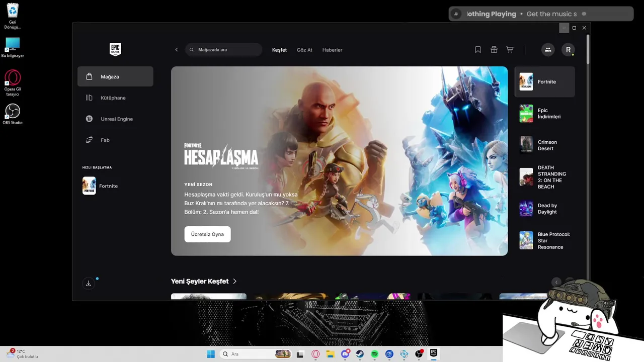Open the shopping cart
The image size is (644, 362).
pos(510,50)
